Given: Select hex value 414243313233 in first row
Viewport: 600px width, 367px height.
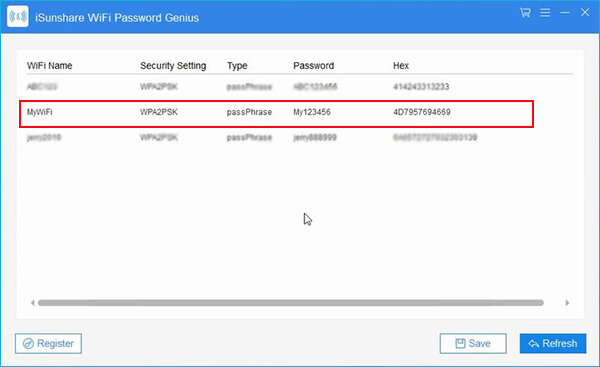Looking at the screenshot, I should (x=421, y=87).
